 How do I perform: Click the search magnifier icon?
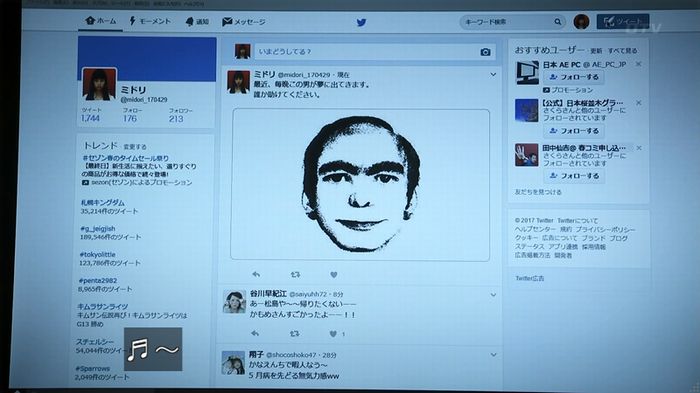558,21
